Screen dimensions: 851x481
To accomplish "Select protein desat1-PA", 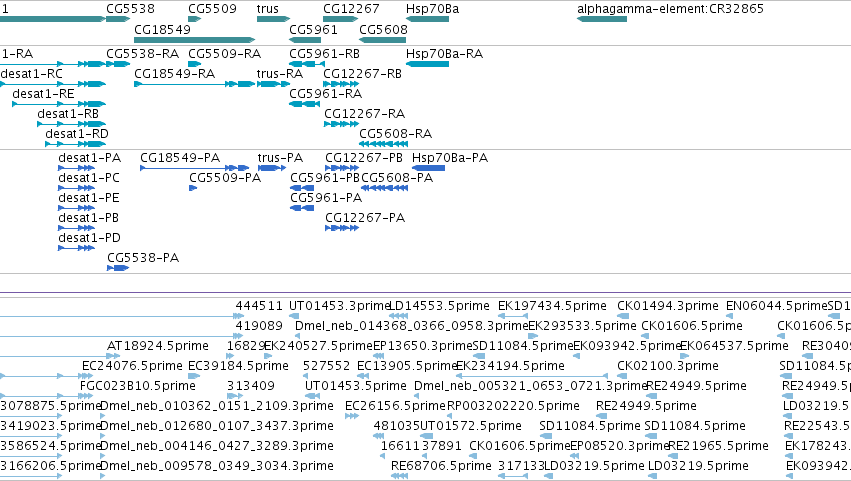I will coord(90,158).
